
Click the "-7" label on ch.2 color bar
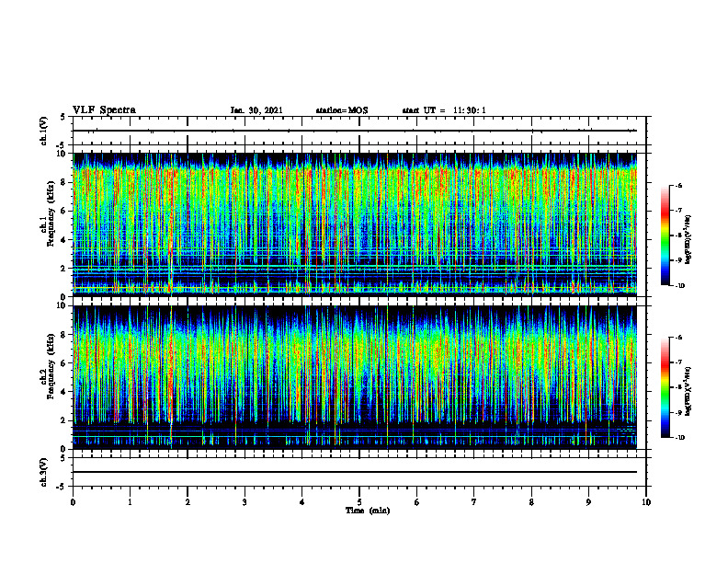click(x=678, y=362)
